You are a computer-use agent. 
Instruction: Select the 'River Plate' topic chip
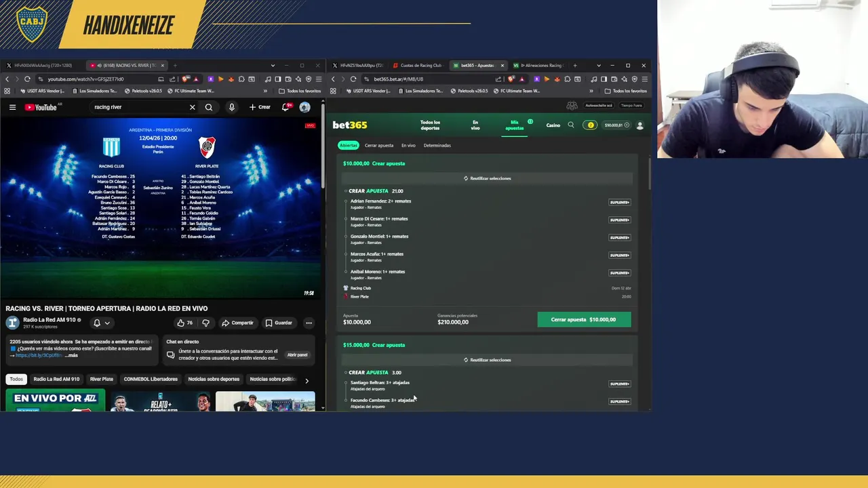pos(101,380)
